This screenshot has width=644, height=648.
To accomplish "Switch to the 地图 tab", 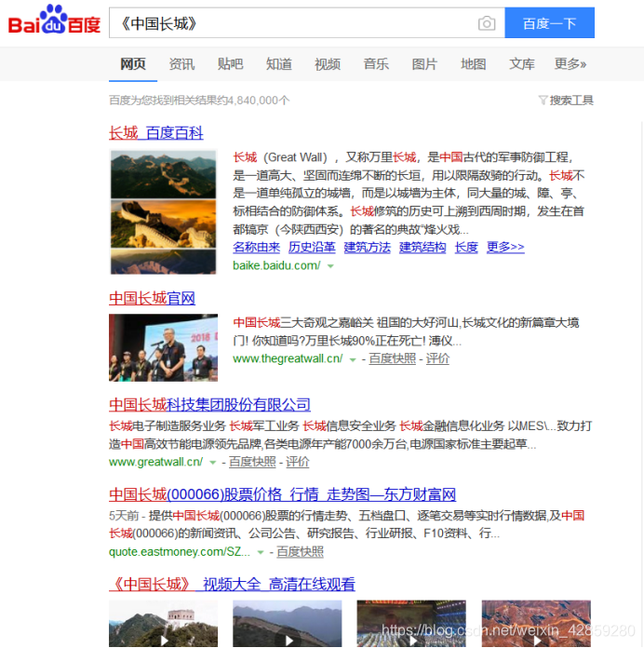I will coord(474,64).
